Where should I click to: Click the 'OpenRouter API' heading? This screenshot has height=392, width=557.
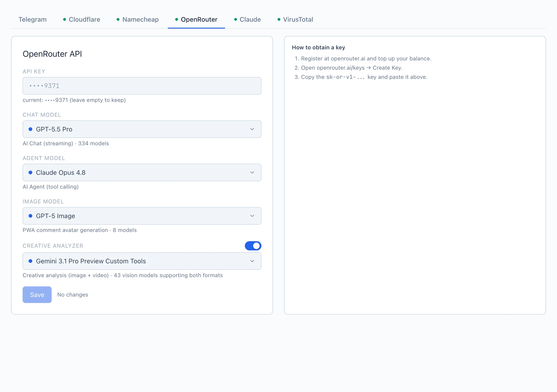tap(52, 54)
